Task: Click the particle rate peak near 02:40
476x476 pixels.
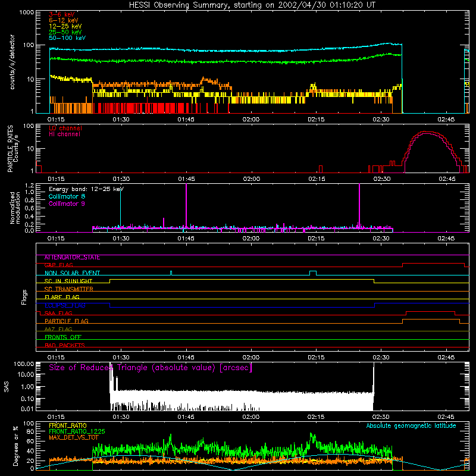Action: tap(427, 132)
